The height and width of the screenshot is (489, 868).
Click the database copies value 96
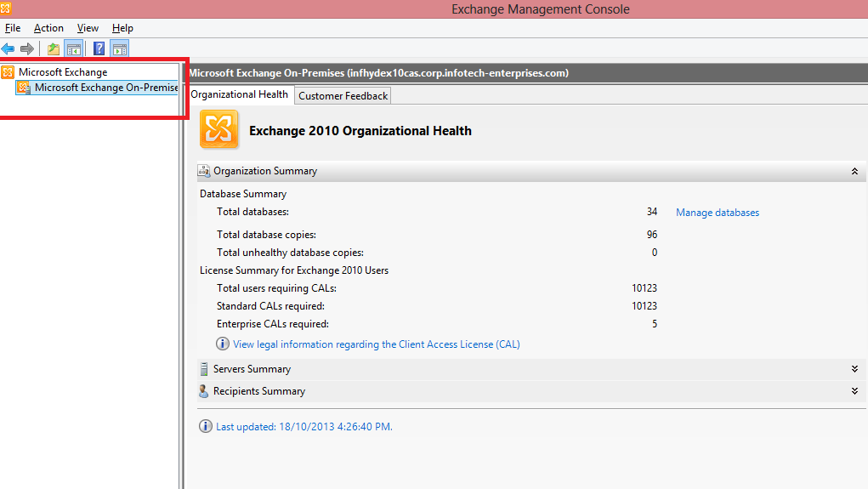click(x=651, y=235)
